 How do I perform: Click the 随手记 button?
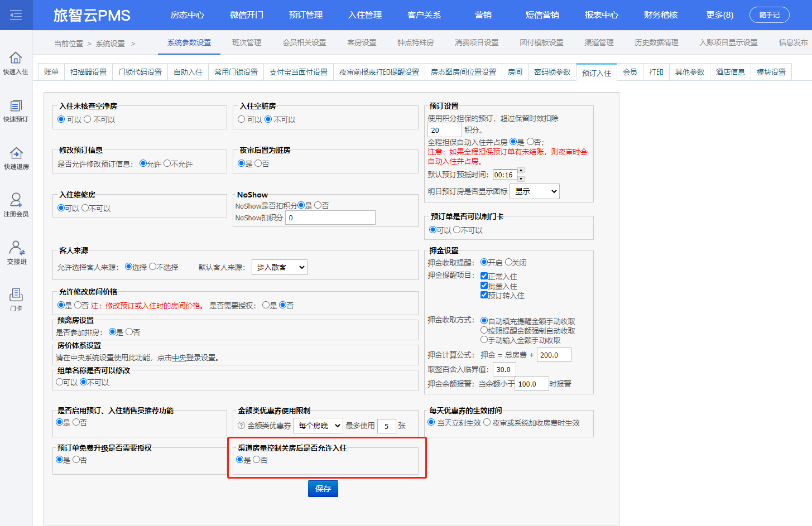click(x=770, y=15)
